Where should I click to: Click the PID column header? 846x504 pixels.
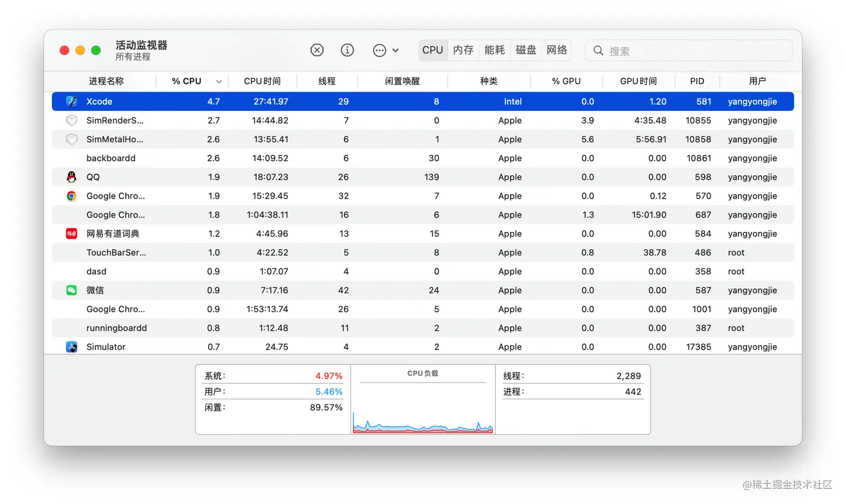[697, 81]
